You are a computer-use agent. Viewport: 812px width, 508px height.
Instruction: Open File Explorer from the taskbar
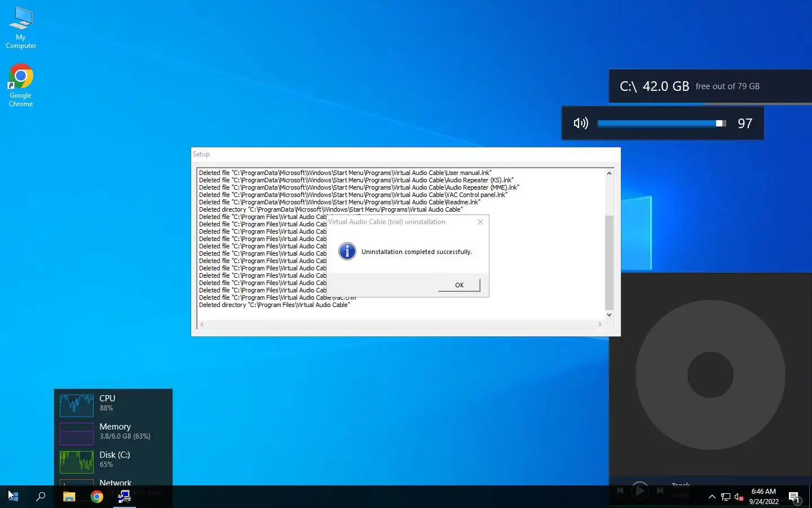coord(69,497)
